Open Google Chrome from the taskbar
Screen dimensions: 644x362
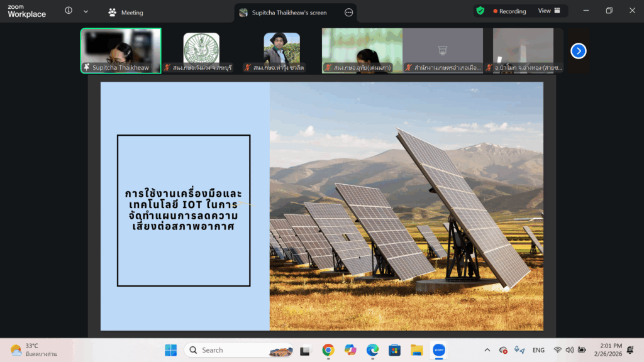[328, 350]
